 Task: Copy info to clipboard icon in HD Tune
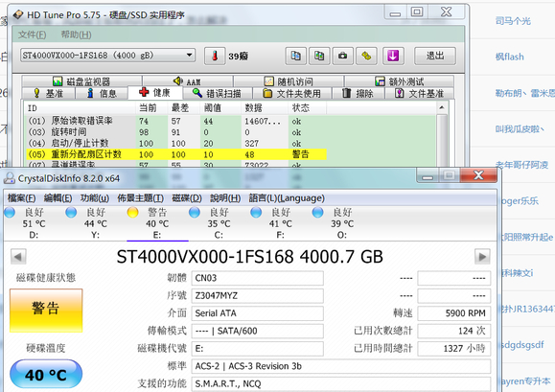tap(295, 56)
